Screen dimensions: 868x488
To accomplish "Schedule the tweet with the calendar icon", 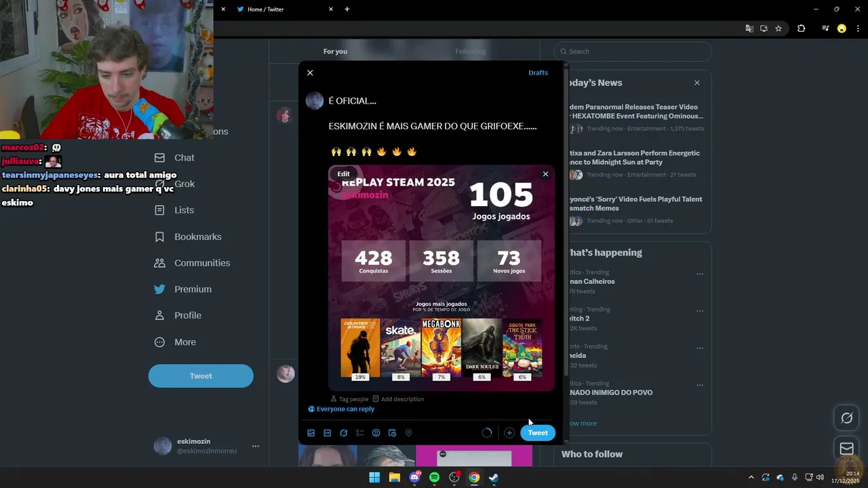I will pos(392,433).
